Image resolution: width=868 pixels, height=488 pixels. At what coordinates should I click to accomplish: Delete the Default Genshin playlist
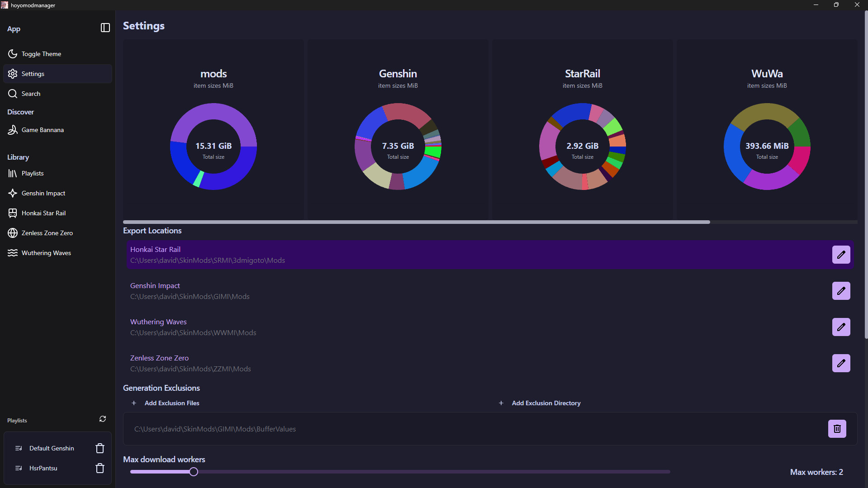pos(100,448)
